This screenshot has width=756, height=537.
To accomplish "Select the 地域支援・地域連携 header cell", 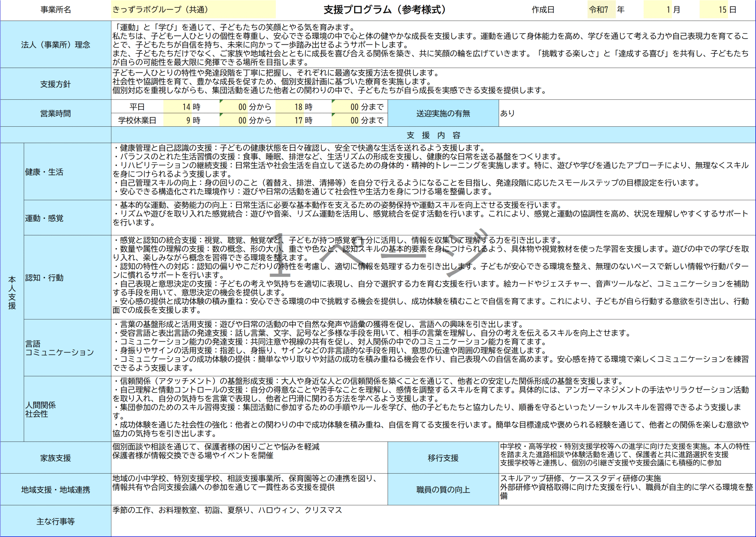I will click(56, 489).
